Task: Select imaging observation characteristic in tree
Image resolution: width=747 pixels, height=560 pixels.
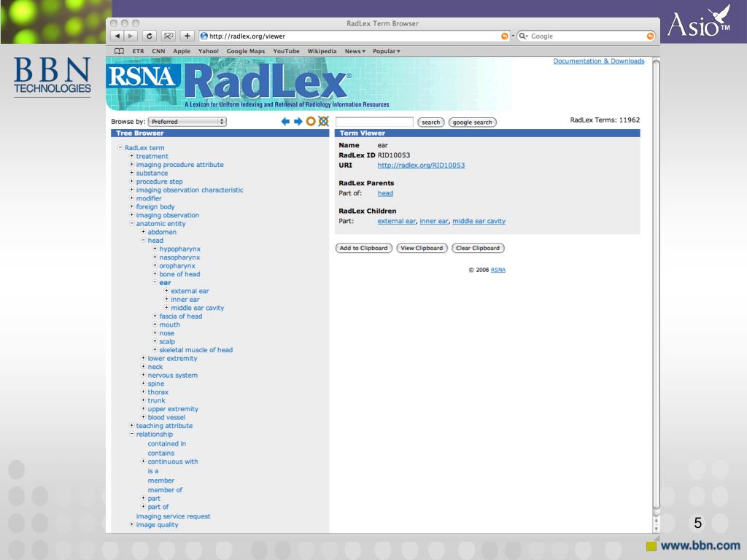Action: [x=190, y=190]
